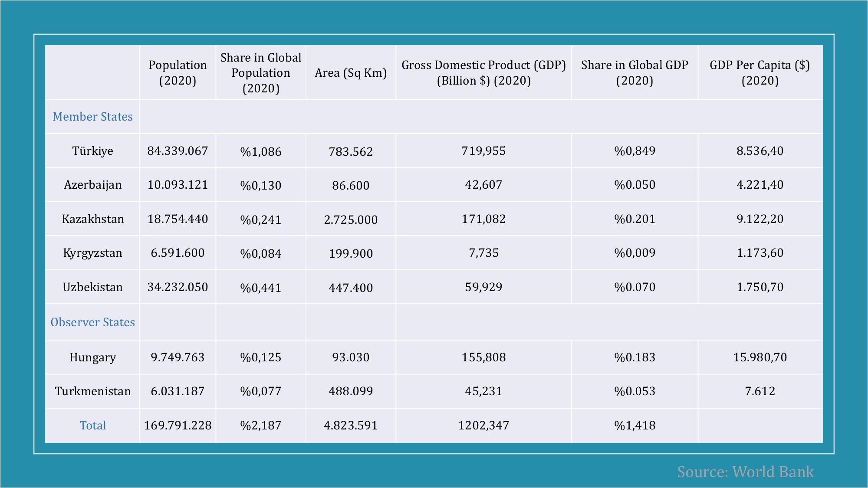Screen dimensions: 868x488
Task: Select the Hungary row label
Action: (92, 357)
